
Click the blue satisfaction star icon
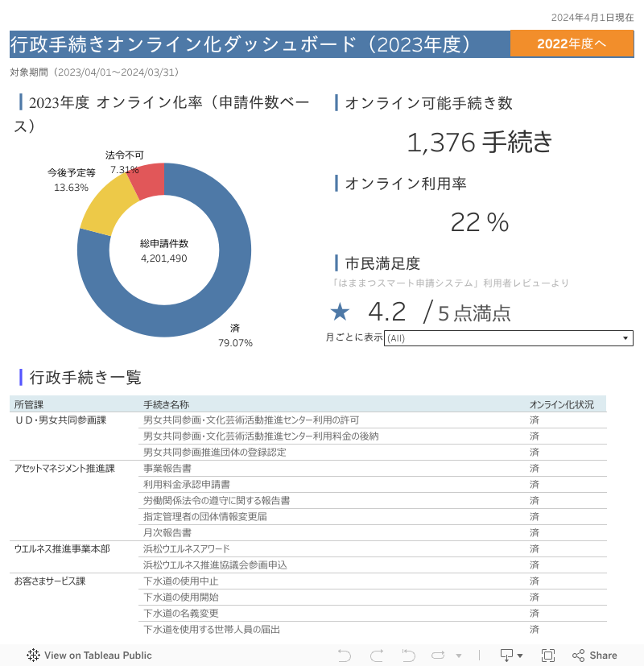(341, 312)
